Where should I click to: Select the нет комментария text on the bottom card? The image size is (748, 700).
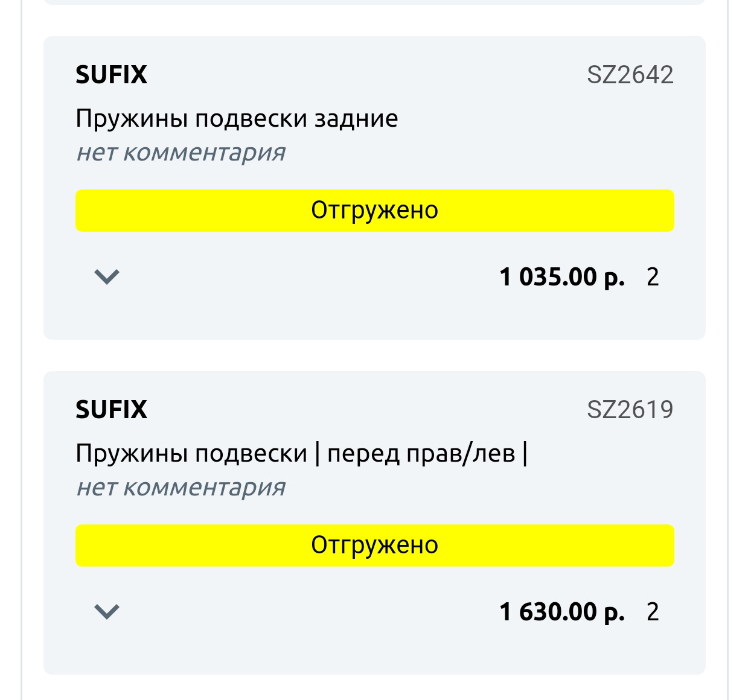click(182, 487)
